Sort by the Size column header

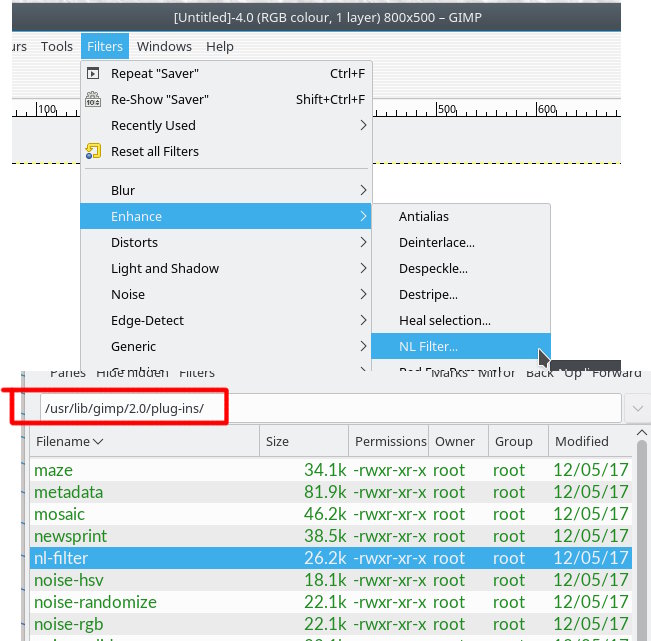pyautogui.click(x=304, y=441)
